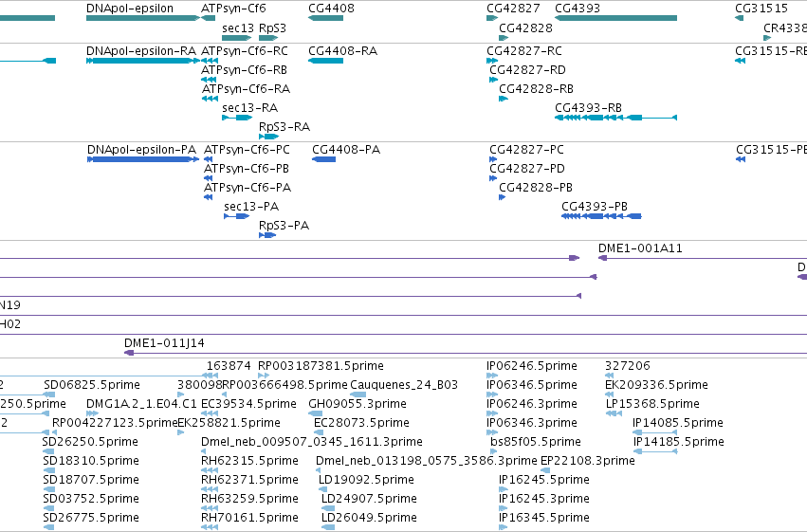Select the CG42827 gene label
Viewport: 807px width, 532px height.
click(x=513, y=9)
